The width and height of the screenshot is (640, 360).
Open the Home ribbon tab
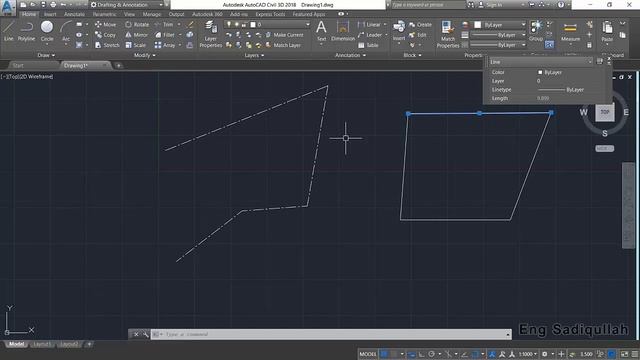point(29,14)
